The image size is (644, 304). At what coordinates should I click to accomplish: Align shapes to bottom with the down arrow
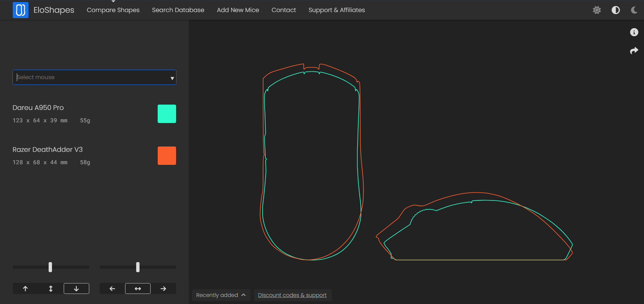point(76,289)
